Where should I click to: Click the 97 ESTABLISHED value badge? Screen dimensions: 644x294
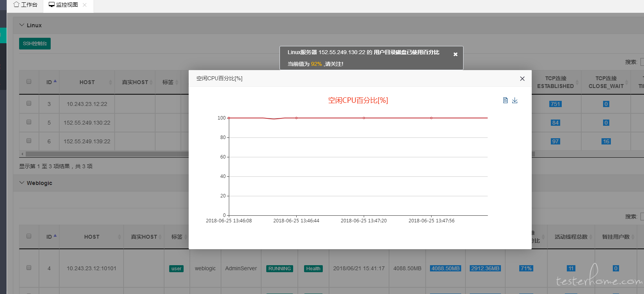point(556,141)
